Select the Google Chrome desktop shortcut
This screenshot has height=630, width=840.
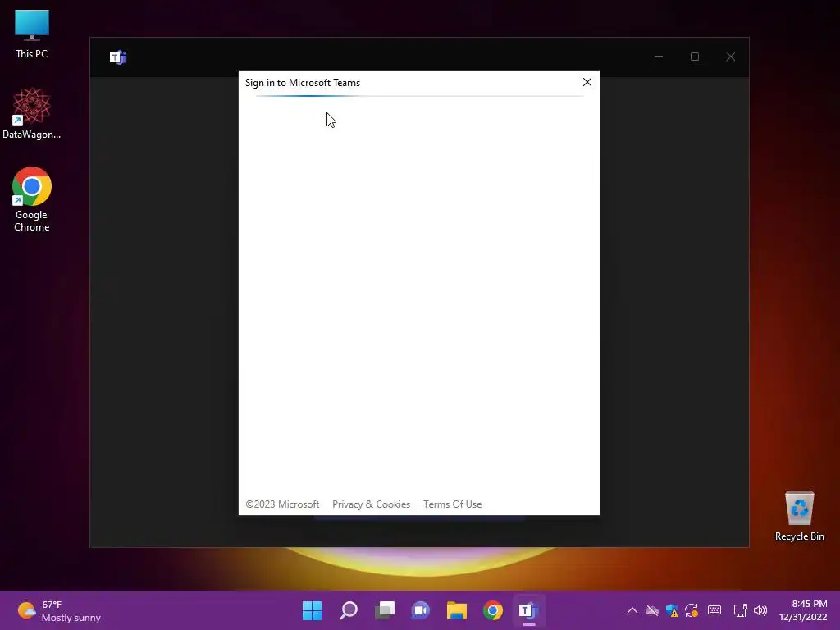(32, 199)
